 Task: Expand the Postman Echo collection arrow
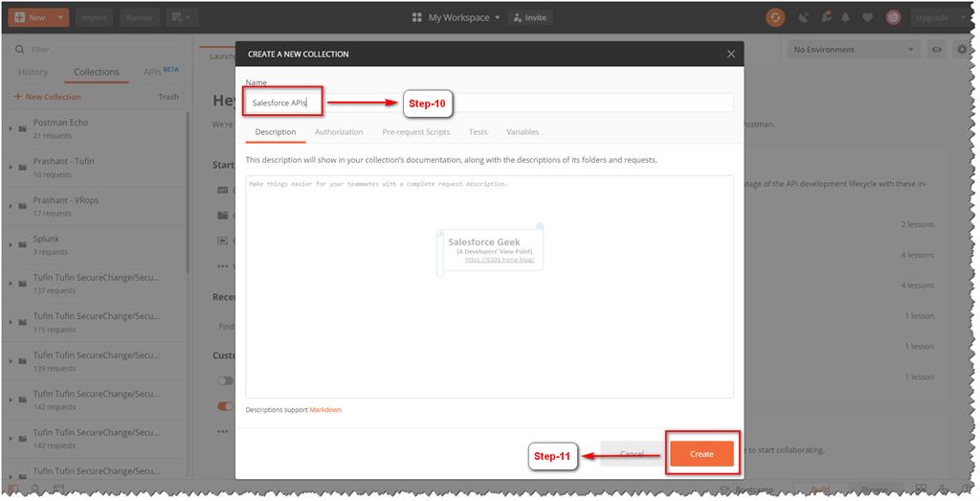click(11, 128)
